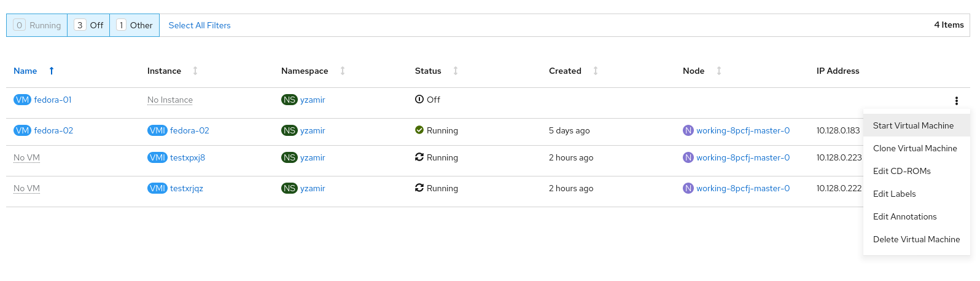The image size is (980, 281).
Task: Click the Instance column header text
Action: click(x=164, y=71)
